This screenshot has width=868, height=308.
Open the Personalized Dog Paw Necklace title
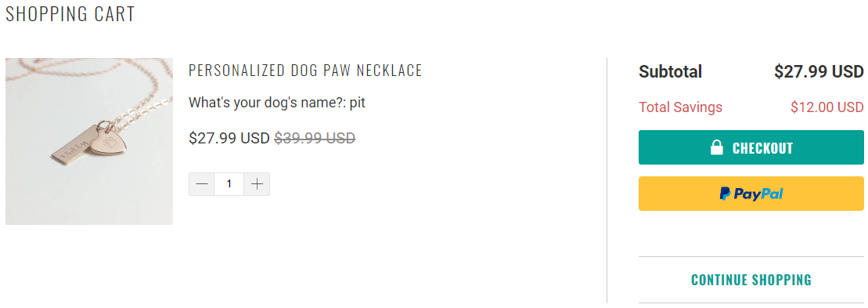tap(305, 71)
